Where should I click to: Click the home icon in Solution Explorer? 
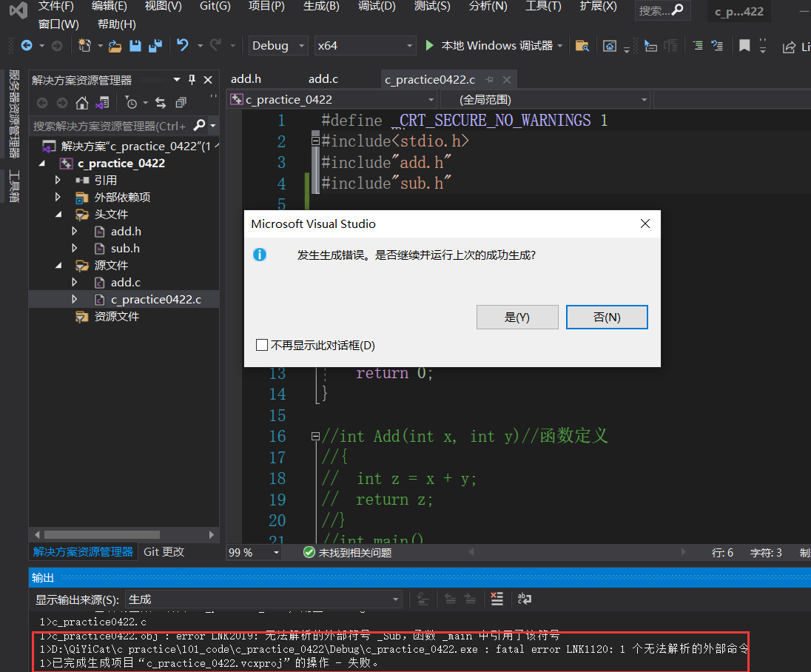[81, 103]
